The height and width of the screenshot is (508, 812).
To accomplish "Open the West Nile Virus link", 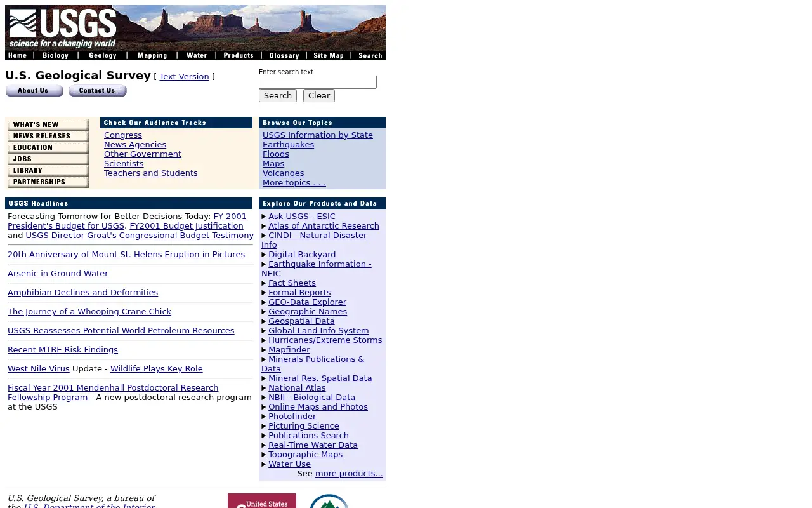I will click(x=39, y=369).
